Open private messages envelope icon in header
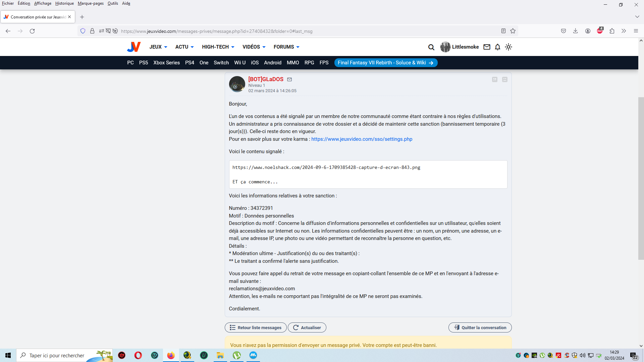Viewport: 644px width, 362px height. point(487,47)
